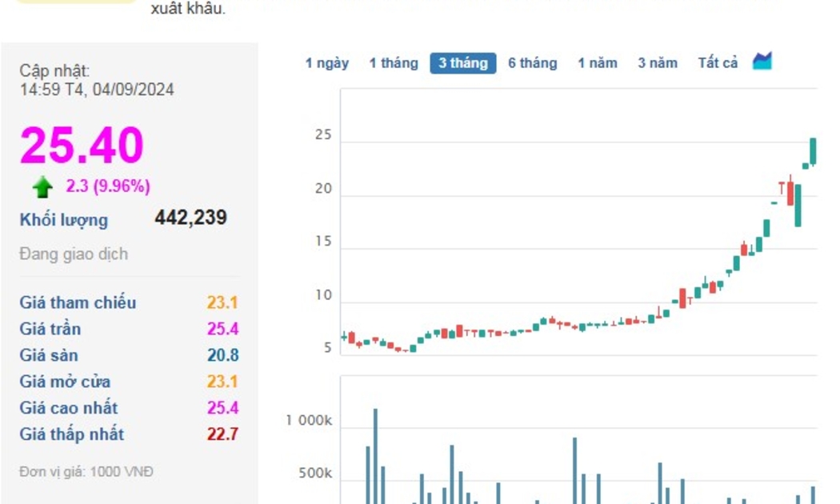Select Tất cả to show all data

click(x=718, y=63)
